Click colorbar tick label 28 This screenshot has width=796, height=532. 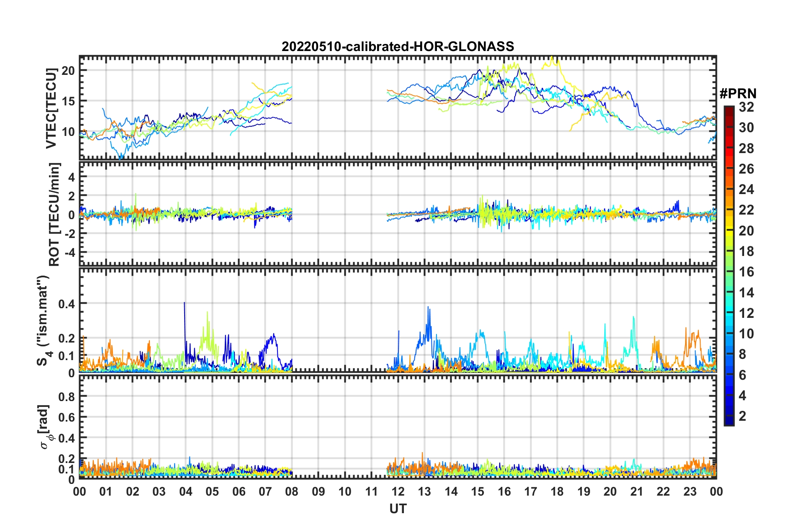coord(746,148)
